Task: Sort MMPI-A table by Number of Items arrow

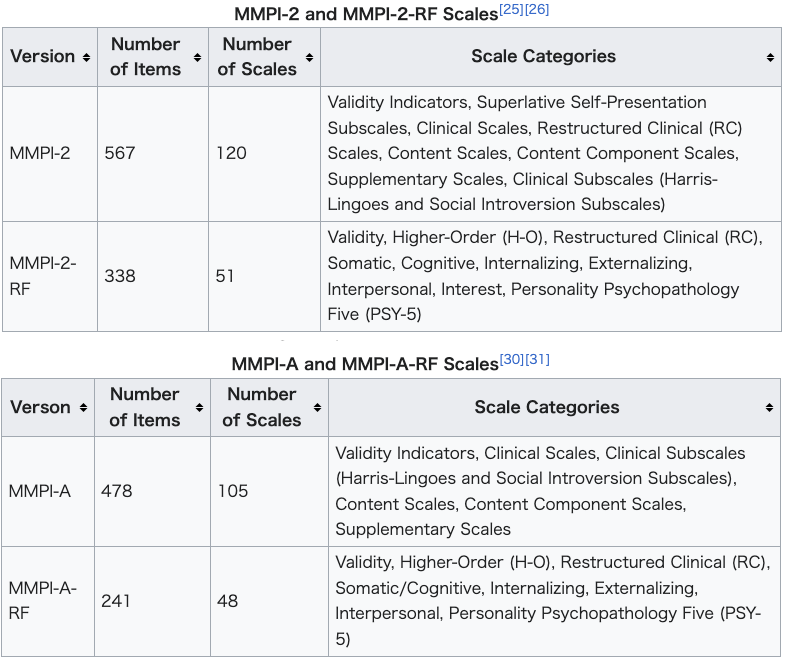Action: coord(199,408)
